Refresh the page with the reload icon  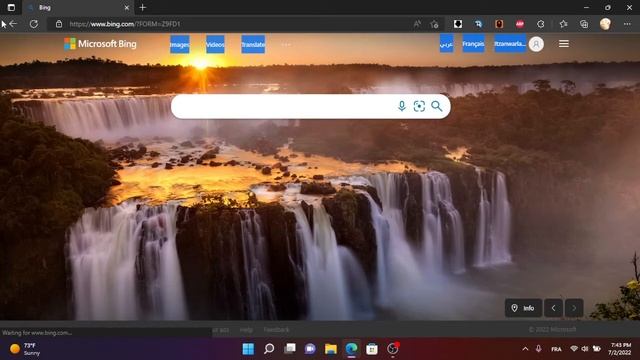[34, 24]
